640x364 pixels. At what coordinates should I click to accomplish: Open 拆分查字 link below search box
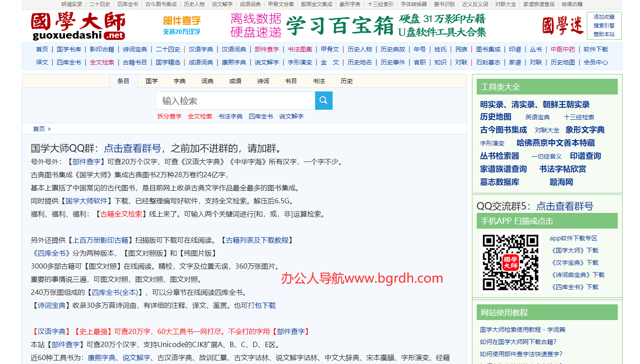[x=169, y=116]
